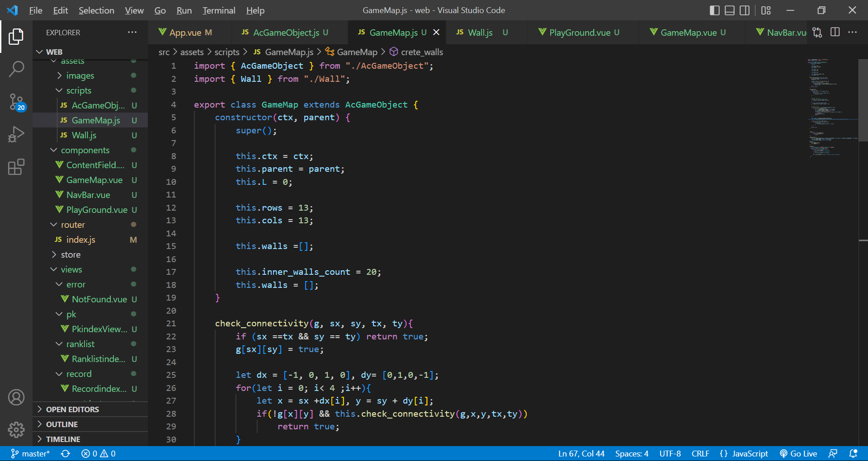Open Wall.js in the explorer tree

pyautogui.click(x=90, y=135)
